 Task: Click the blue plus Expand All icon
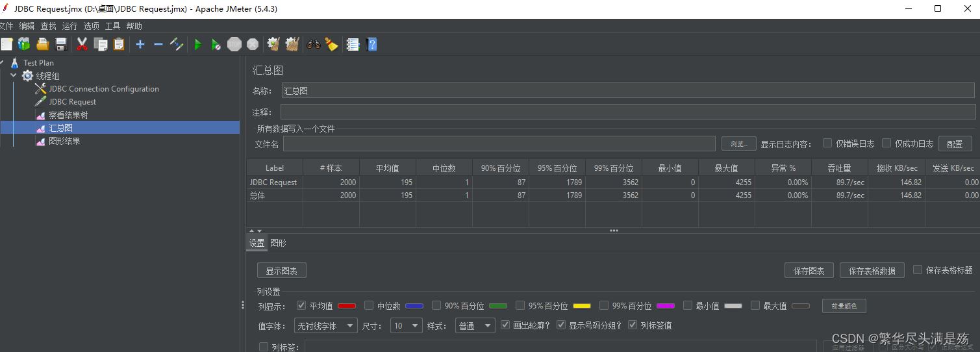click(140, 45)
